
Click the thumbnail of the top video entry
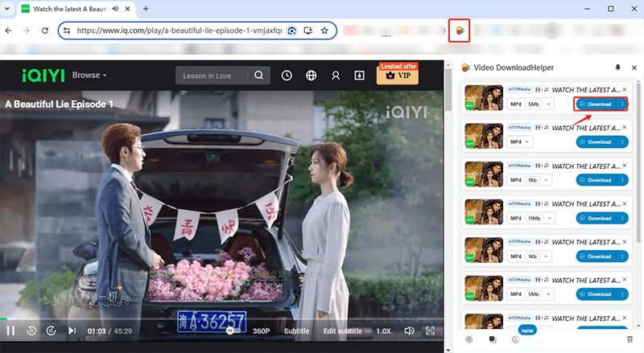[x=484, y=97]
